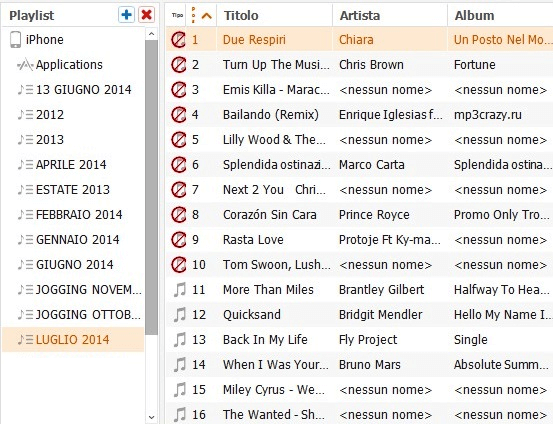Click type icon for Splendida ostinazione

[178, 165]
